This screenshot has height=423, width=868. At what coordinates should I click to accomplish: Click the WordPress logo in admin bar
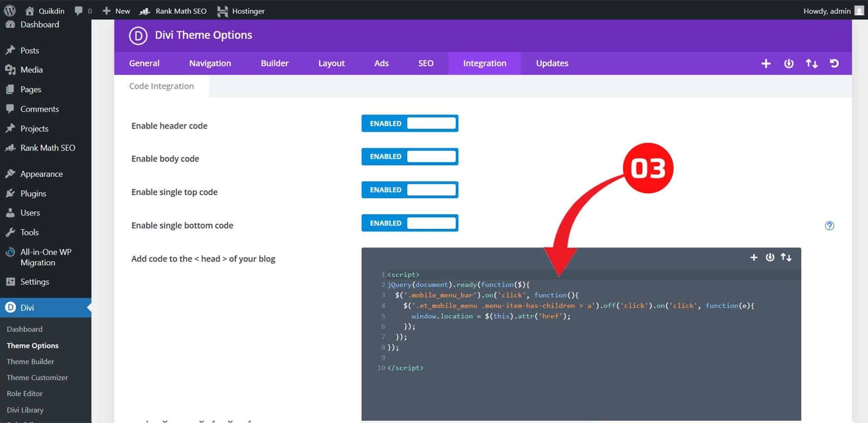pyautogui.click(x=10, y=10)
